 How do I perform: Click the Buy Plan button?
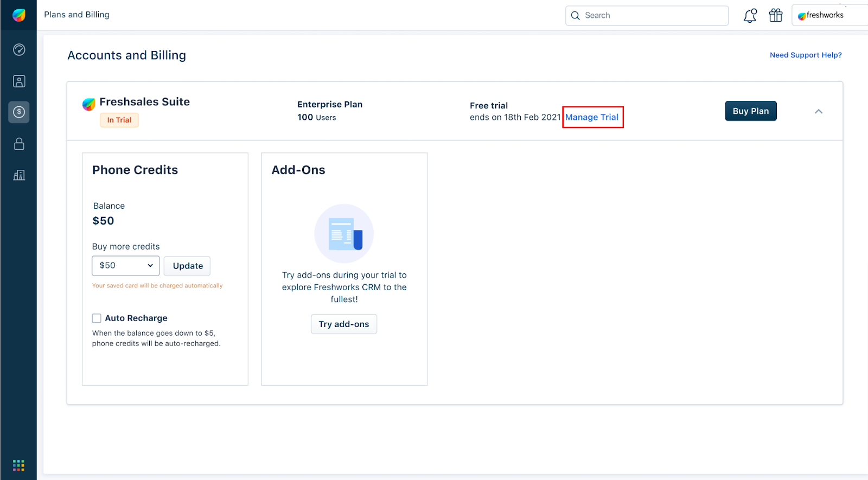(x=751, y=111)
